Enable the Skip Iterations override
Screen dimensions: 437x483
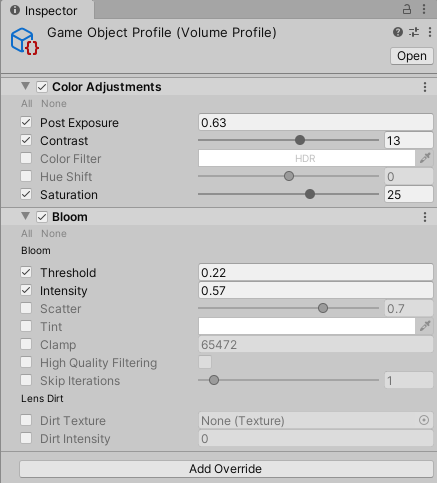[x=26, y=380]
